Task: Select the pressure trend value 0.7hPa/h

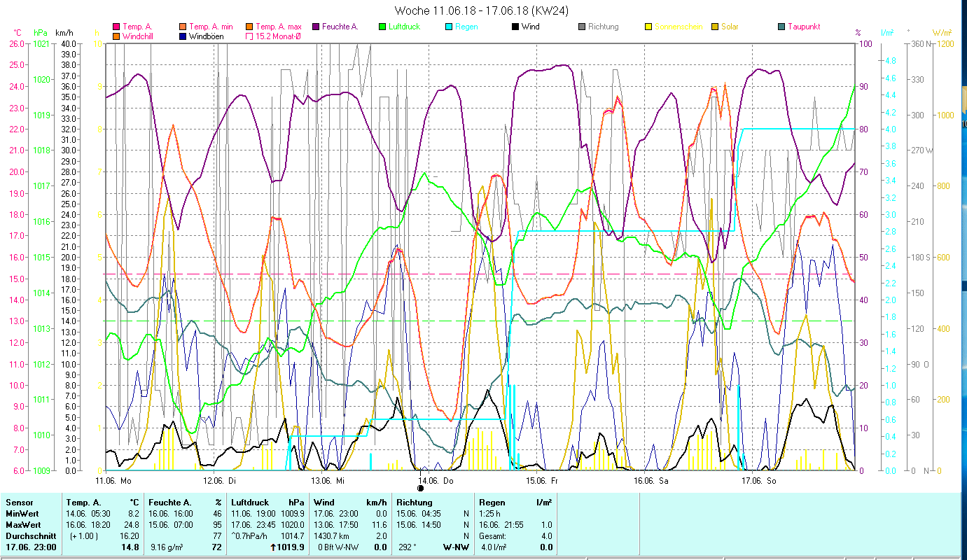Action: tap(250, 535)
